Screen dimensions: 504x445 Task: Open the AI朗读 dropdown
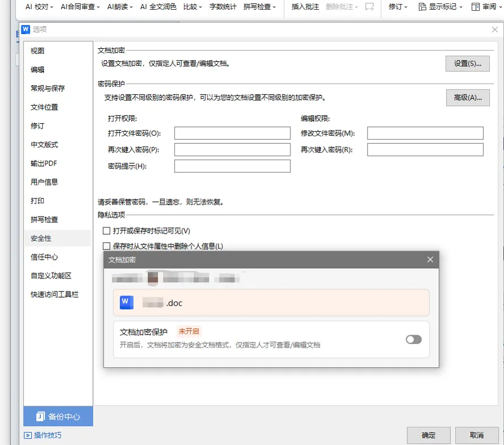[x=120, y=7]
